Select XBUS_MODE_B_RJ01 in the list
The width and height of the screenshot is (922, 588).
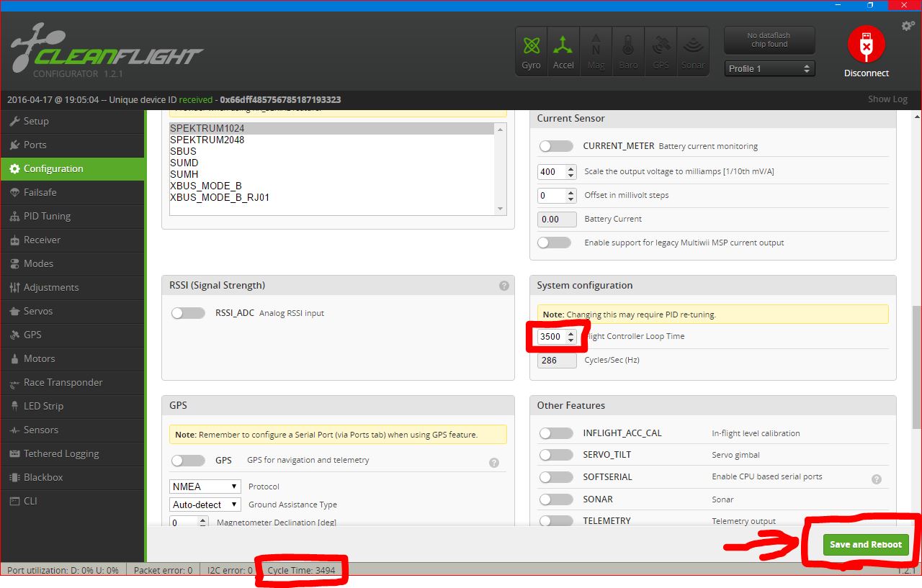332,198
